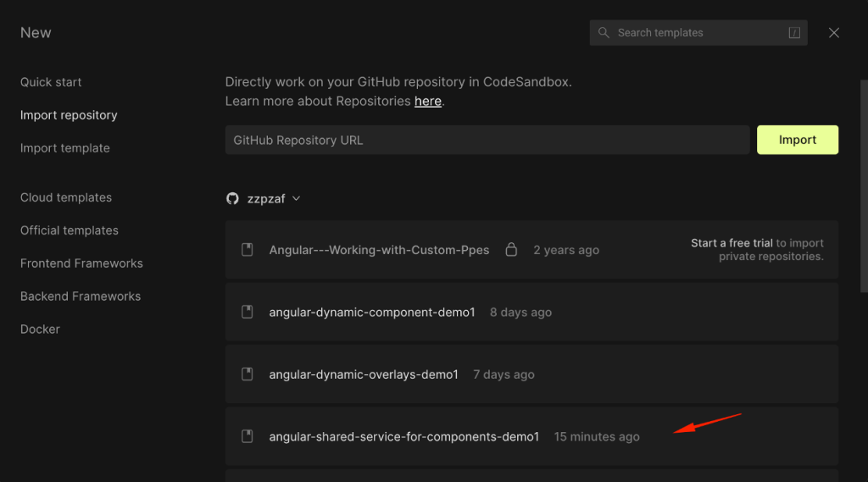Click repo icon for angular-dynamic-component-demo1
The height and width of the screenshot is (482, 868).
(x=247, y=312)
